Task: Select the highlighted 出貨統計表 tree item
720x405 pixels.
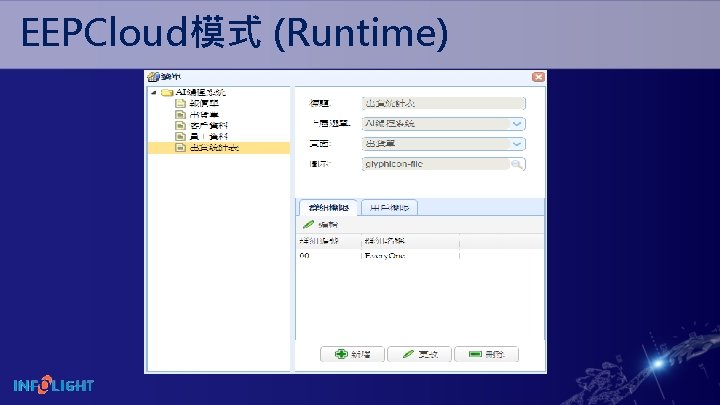Action: [x=219, y=148]
